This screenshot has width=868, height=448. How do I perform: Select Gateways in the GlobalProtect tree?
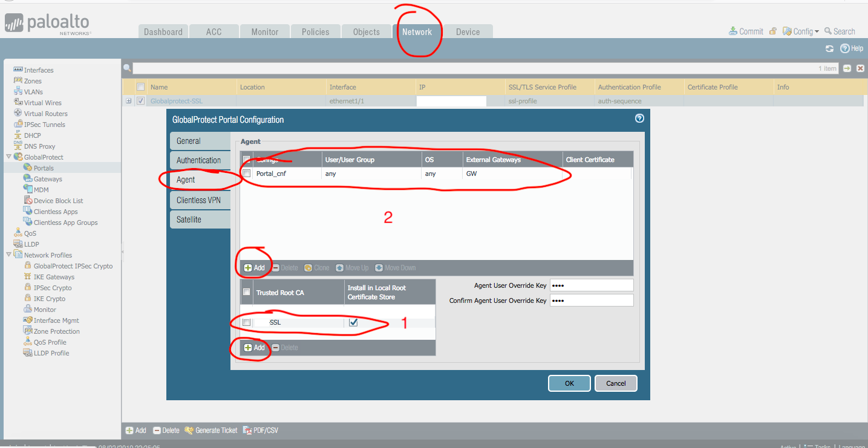tap(48, 179)
